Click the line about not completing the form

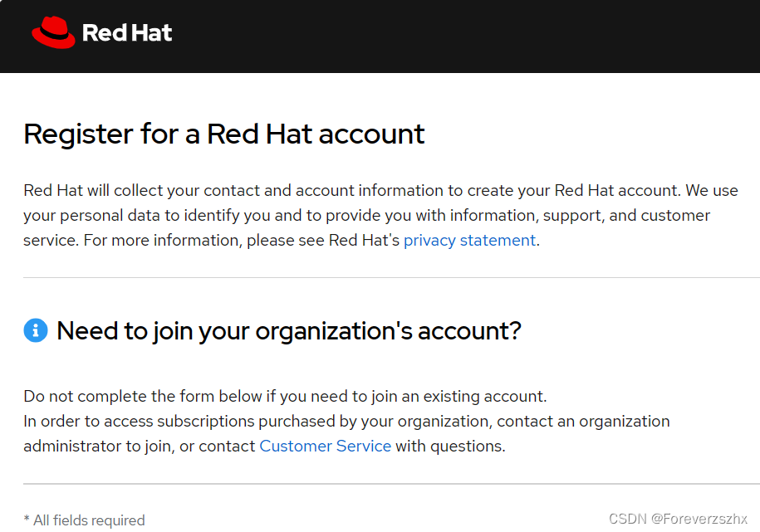pyautogui.click(x=285, y=396)
